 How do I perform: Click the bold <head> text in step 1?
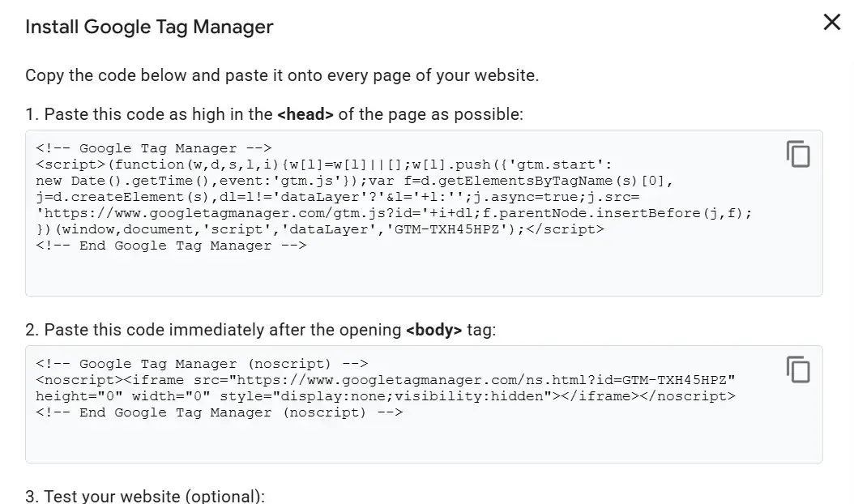click(305, 114)
